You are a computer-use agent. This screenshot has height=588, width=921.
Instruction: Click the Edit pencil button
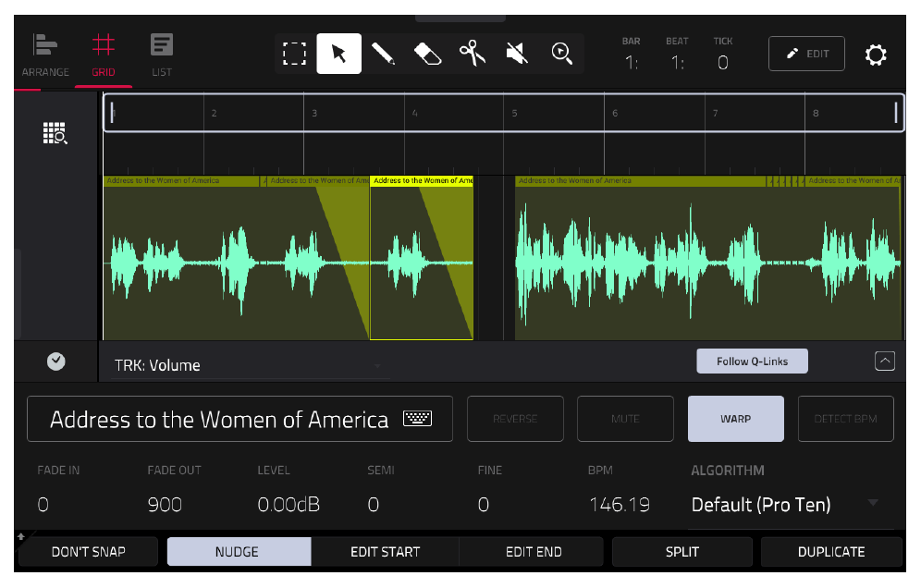pos(806,54)
